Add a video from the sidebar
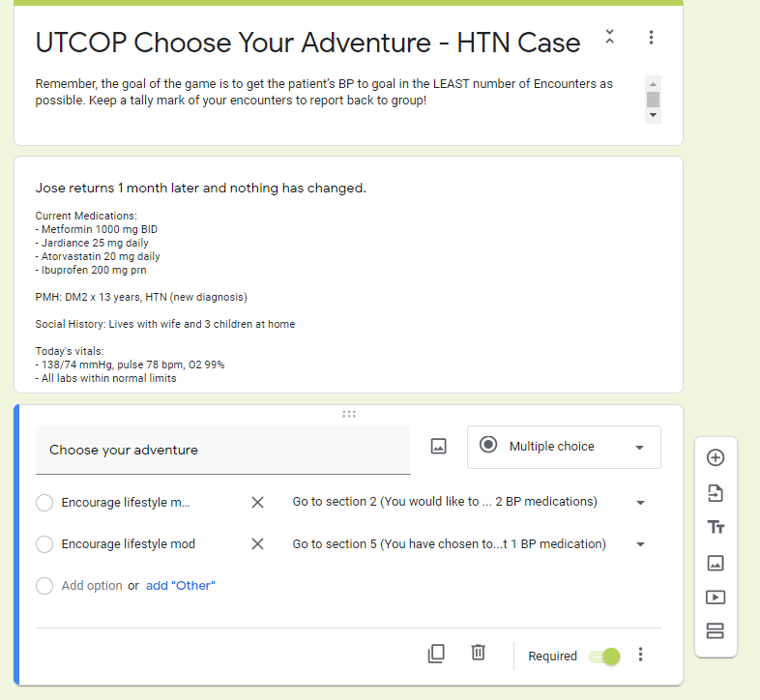The height and width of the screenshot is (700, 760). 716,598
